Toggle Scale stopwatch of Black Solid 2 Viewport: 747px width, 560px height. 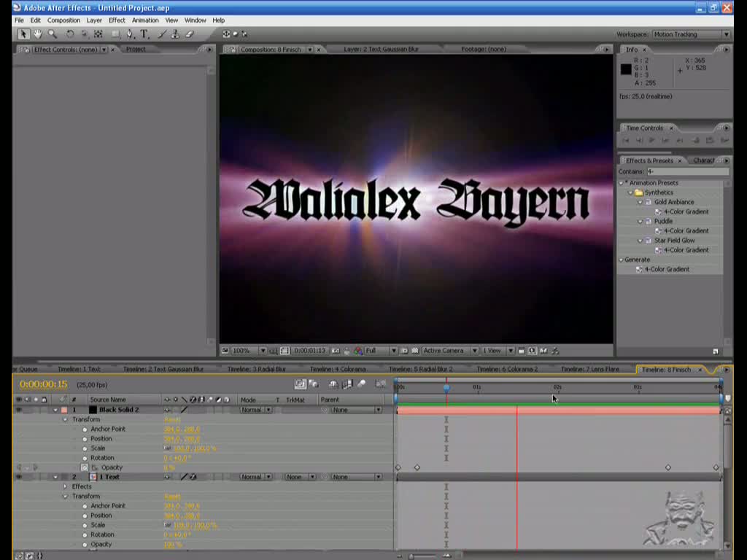(85, 448)
